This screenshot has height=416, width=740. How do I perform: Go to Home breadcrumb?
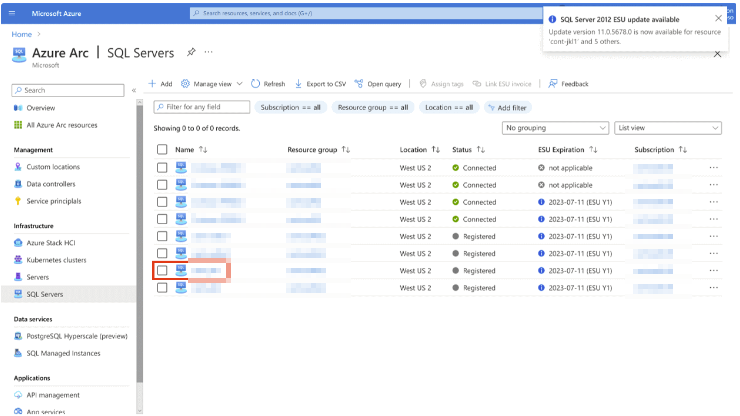[x=21, y=34]
